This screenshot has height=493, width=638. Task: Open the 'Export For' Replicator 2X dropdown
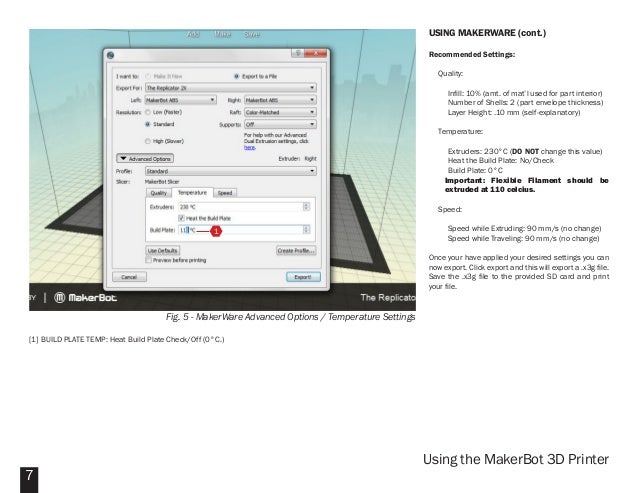pos(231,88)
